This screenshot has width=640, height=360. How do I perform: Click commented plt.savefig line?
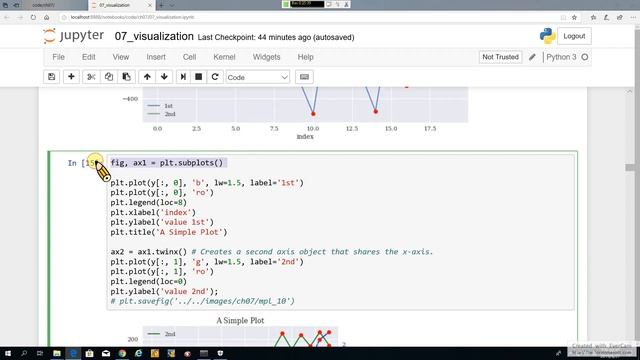(202, 301)
